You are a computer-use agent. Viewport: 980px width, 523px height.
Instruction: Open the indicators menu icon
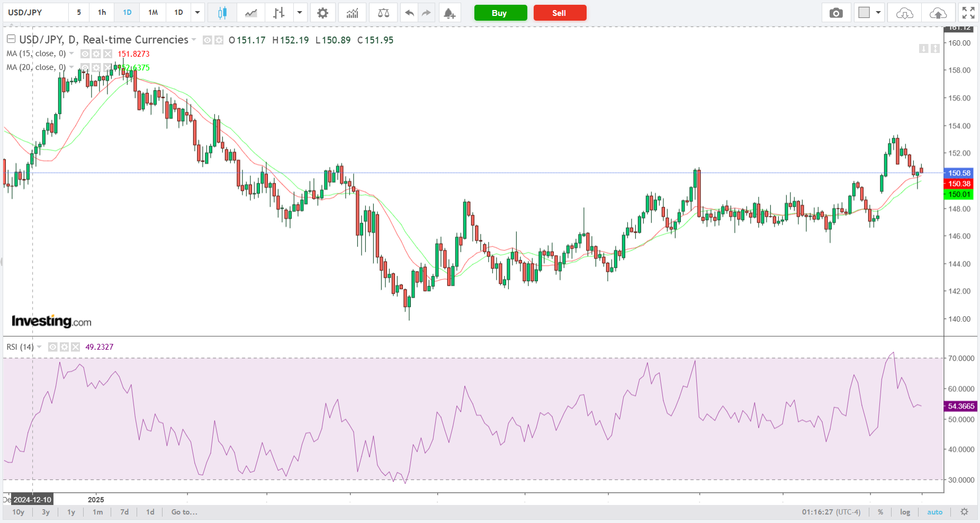[352, 13]
